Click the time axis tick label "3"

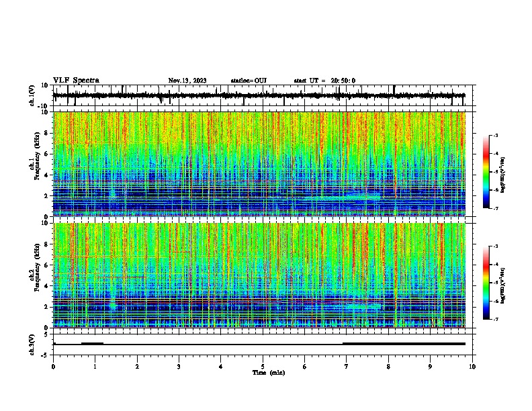tap(179, 367)
